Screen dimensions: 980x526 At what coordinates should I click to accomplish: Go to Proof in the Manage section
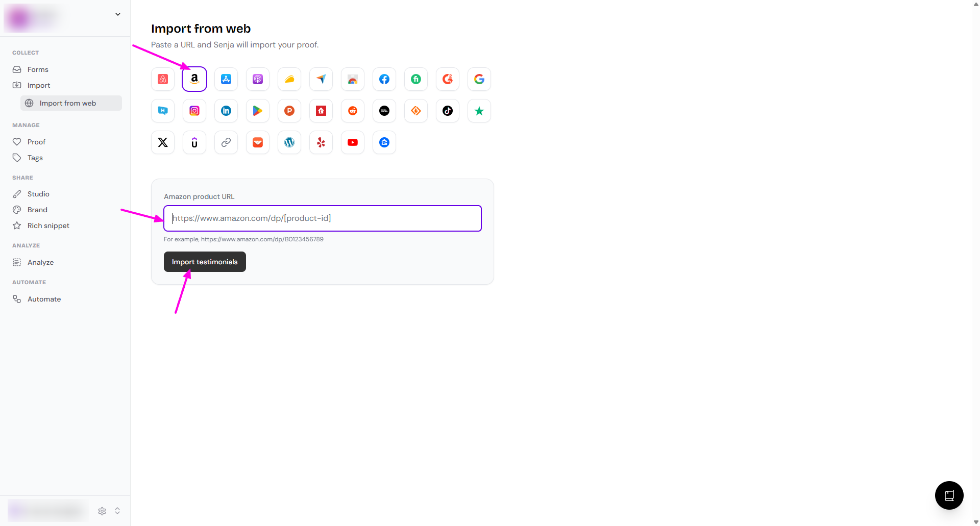[36, 142]
